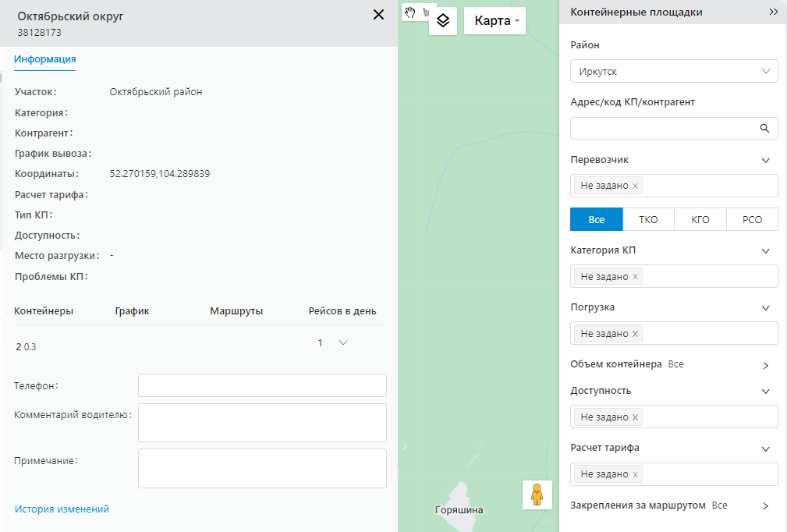Open the Информация tab
787x532 pixels.
tap(45, 59)
